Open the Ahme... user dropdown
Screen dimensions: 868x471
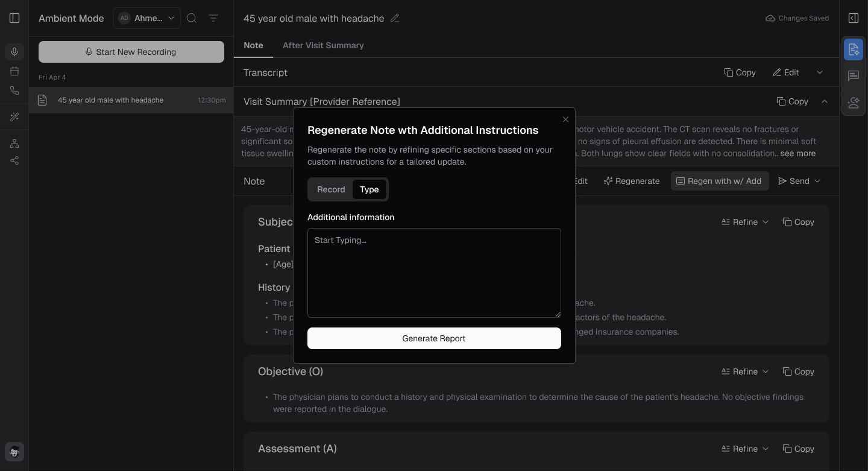[x=147, y=18]
